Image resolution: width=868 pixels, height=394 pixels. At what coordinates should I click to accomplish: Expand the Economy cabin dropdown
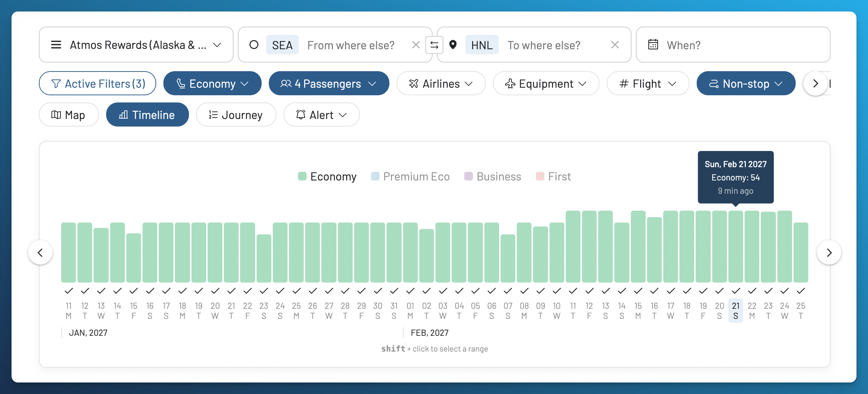pos(212,83)
